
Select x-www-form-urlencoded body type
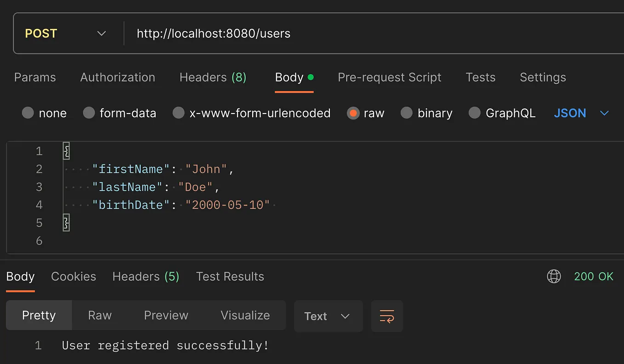(x=251, y=113)
